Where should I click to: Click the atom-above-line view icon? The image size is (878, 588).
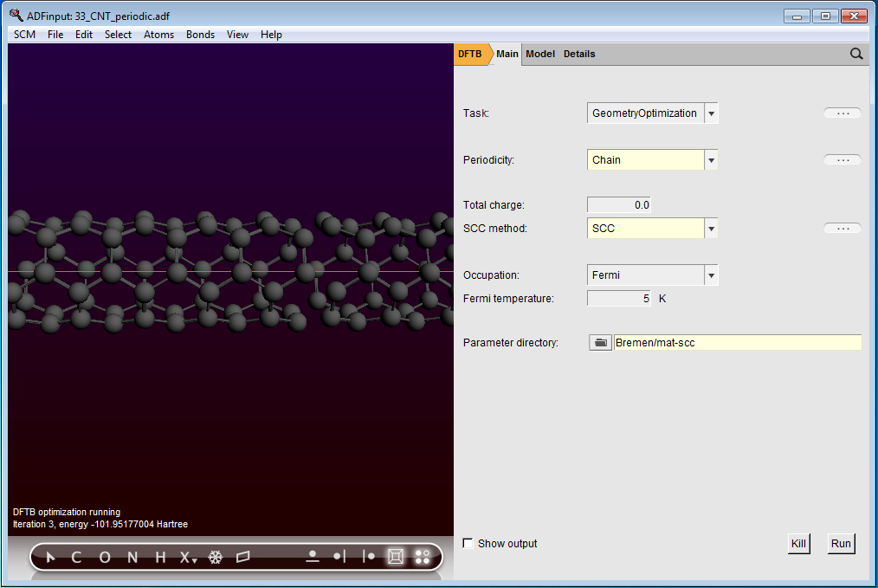(x=313, y=557)
